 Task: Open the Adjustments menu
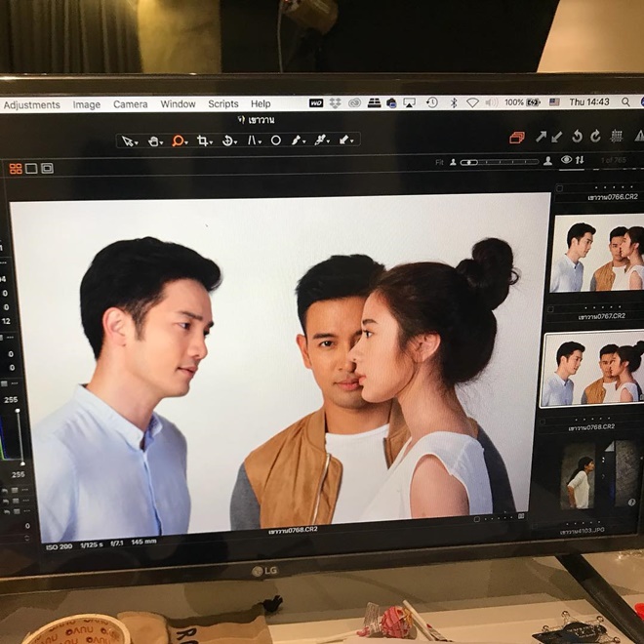click(31, 104)
